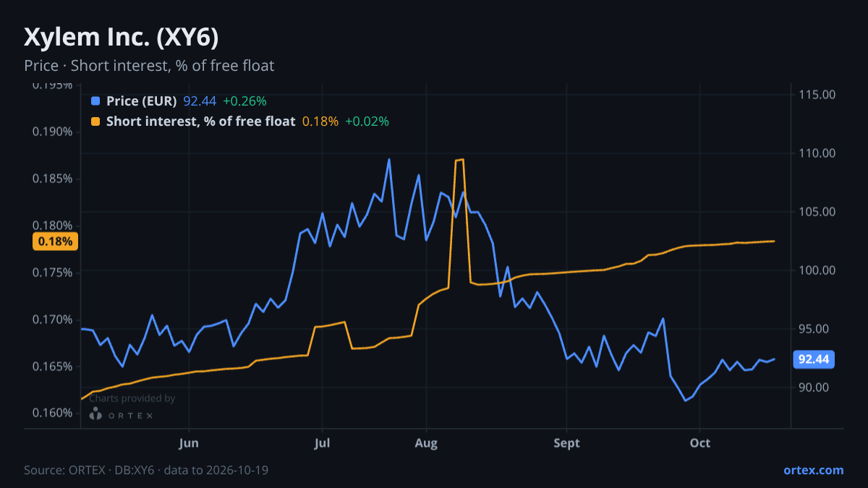Click the 100.00 right axis label
This screenshot has height=488, width=868.
point(817,270)
